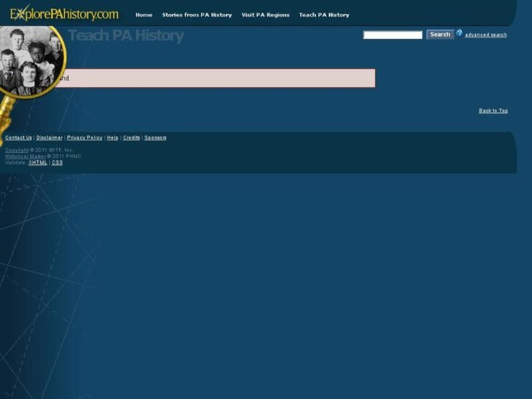Image resolution: width=532 pixels, height=399 pixels.
Task: Focus the search text field
Action: [x=392, y=35]
